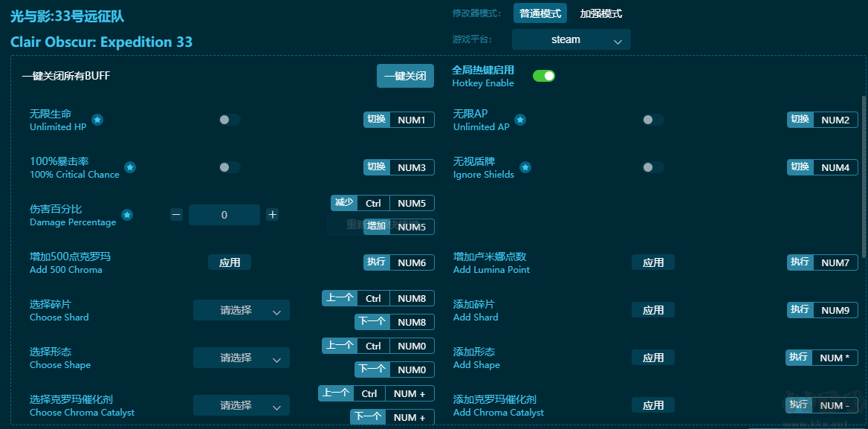868x429 pixels.
Task: Expand the Choose Shape dropdown
Action: (x=242, y=358)
